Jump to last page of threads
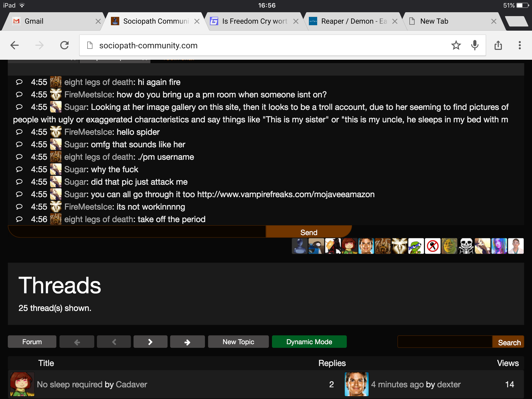The image size is (532, 399). (187, 342)
